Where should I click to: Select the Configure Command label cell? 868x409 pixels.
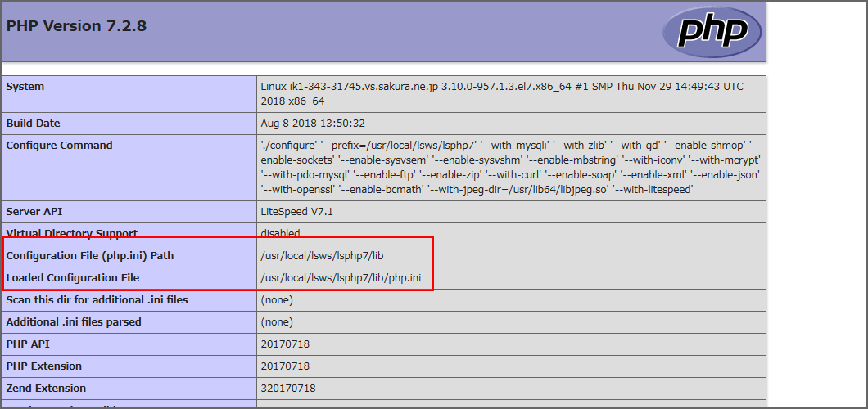click(x=59, y=146)
